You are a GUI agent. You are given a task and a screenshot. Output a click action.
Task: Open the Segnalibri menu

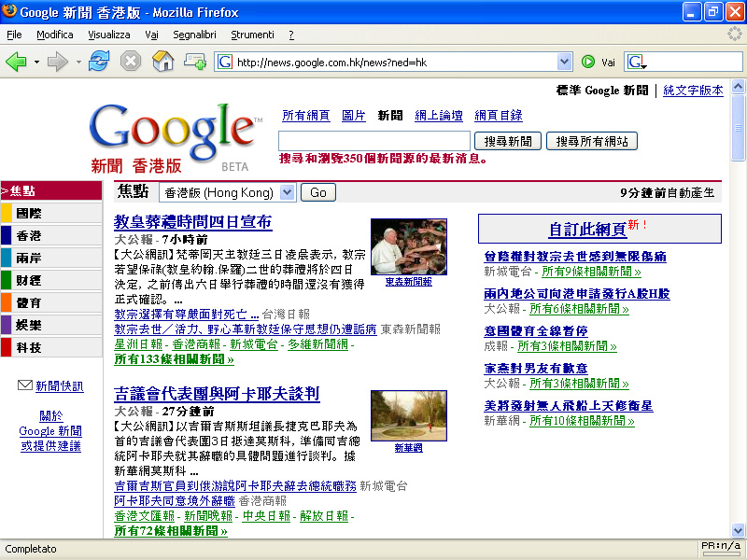194,35
